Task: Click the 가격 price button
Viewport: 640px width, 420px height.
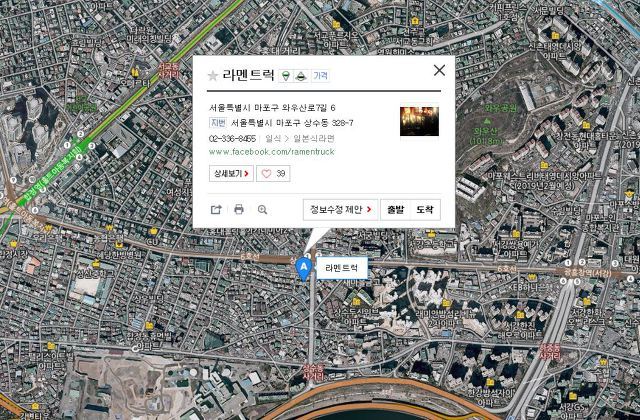Action: coord(321,76)
